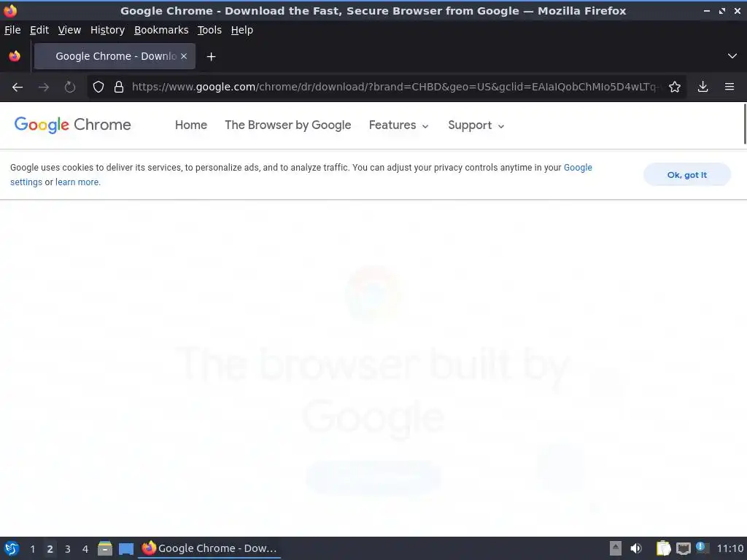Select the Google Chrome - Download tab
Screen dimensions: 747x560
click(x=115, y=56)
